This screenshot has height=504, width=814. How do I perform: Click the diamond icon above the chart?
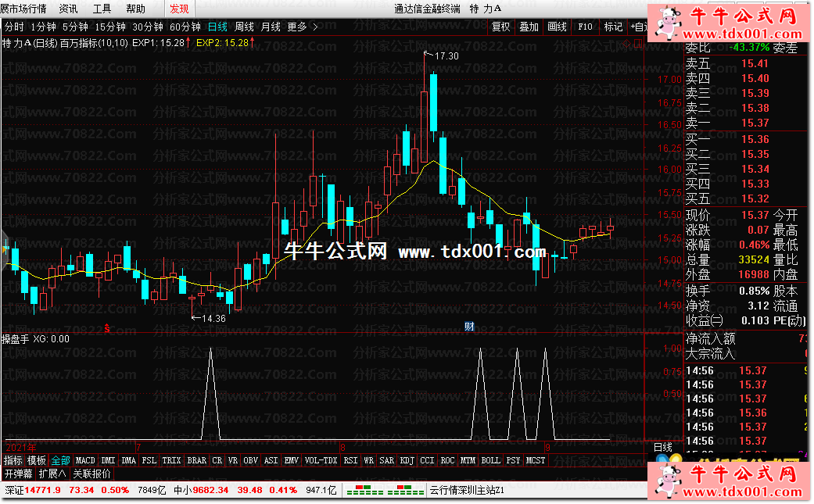click(x=627, y=43)
